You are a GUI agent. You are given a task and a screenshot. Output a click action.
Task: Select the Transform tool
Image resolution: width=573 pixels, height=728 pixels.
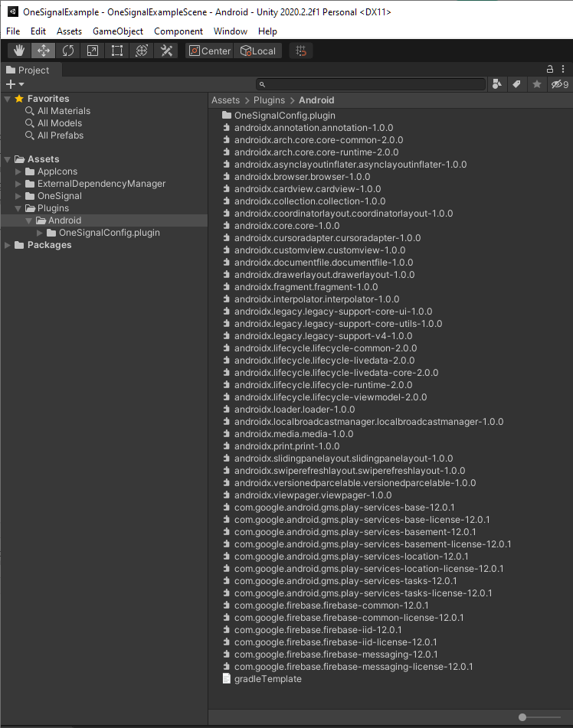(x=142, y=51)
